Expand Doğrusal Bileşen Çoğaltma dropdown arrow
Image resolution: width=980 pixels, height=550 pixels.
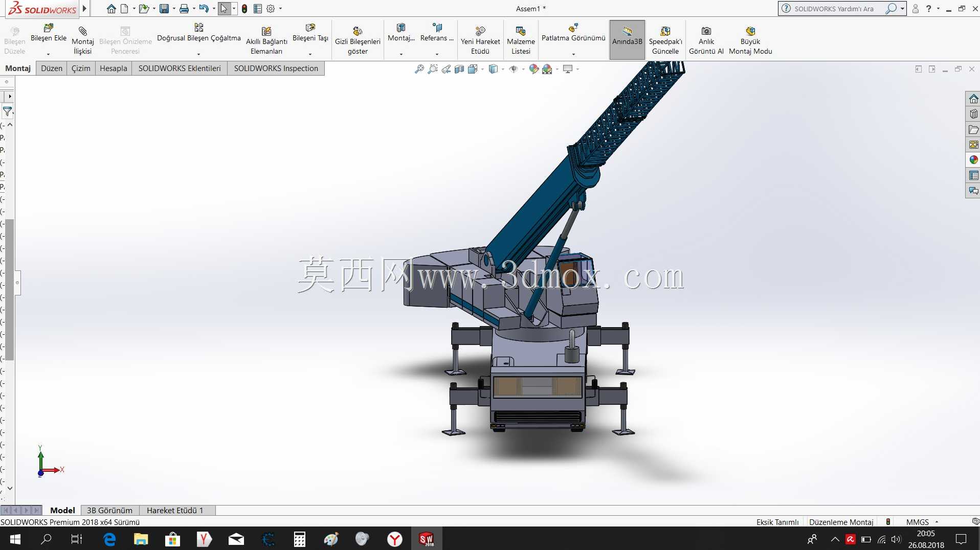click(x=198, y=54)
